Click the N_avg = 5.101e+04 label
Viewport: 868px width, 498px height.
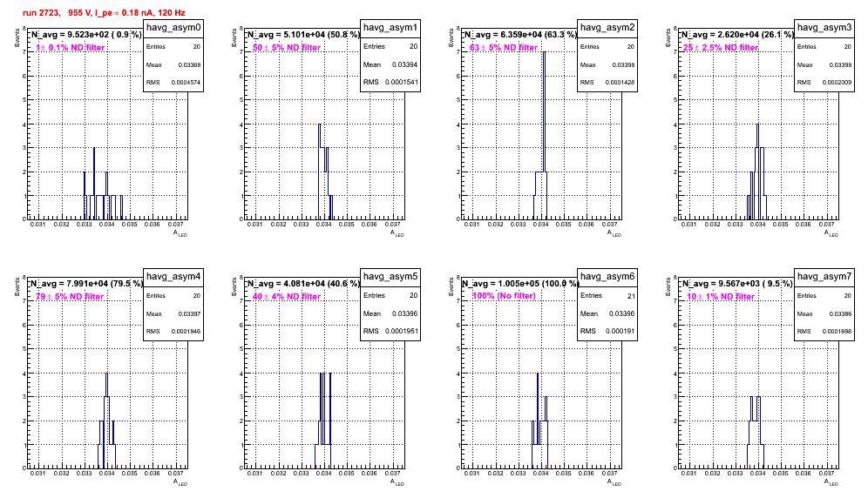303,35
